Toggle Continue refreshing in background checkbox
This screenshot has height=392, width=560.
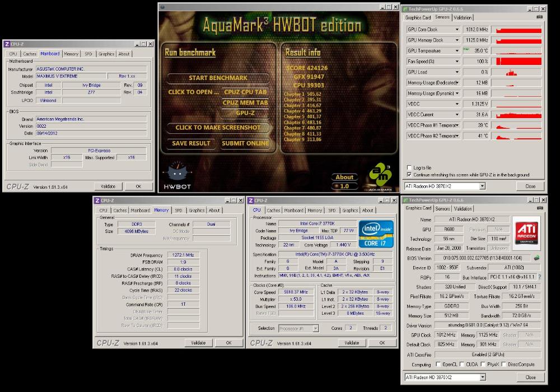coord(409,175)
